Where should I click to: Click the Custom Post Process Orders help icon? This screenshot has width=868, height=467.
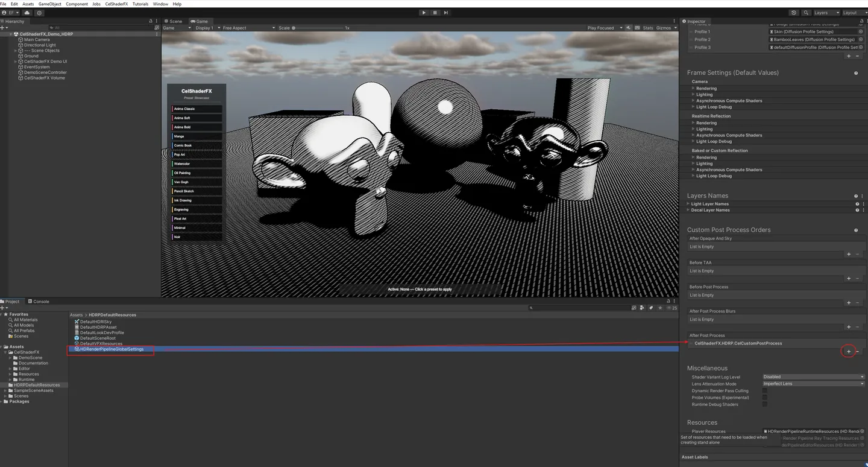click(856, 230)
